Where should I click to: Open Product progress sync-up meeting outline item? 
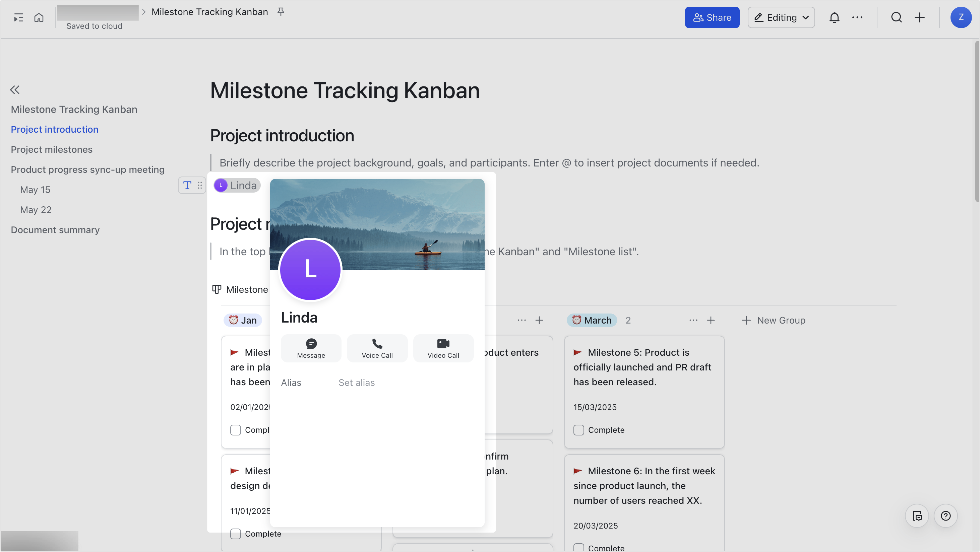[x=87, y=169]
